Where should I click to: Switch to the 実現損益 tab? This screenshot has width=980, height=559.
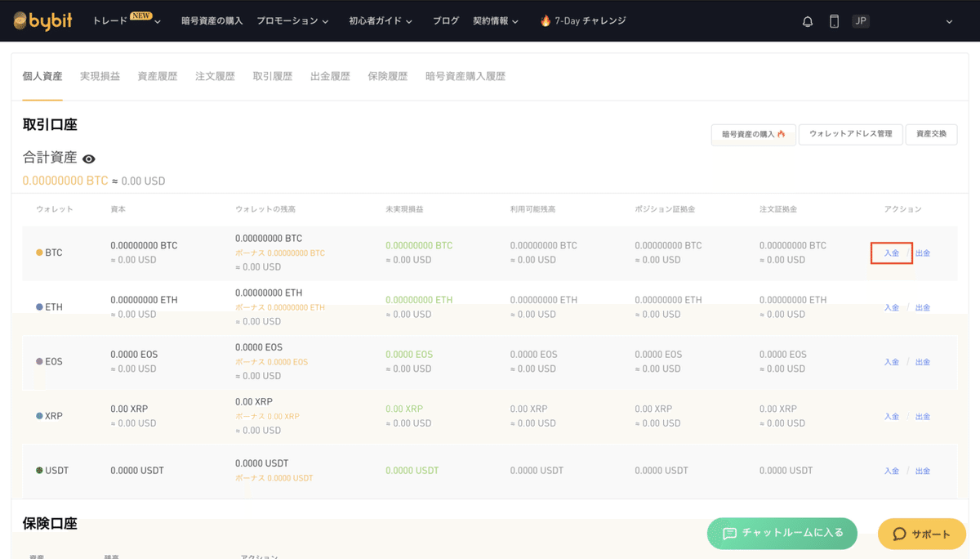[x=100, y=74]
